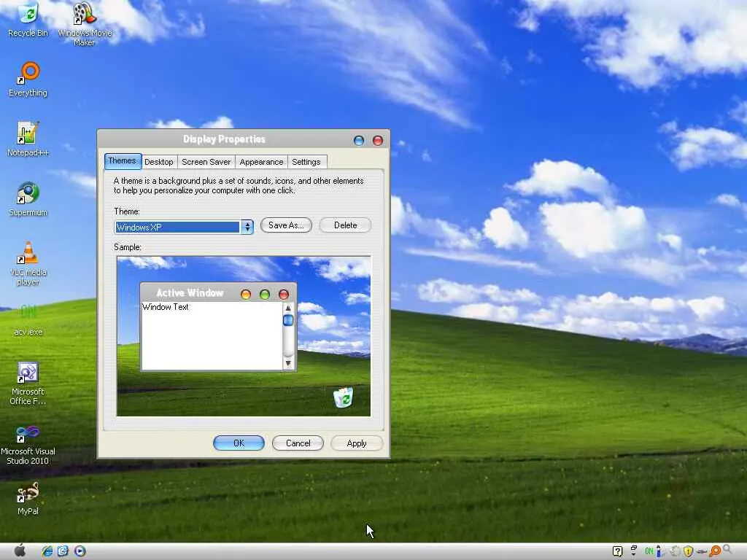This screenshot has width=747, height=560.
Task: Click the tray icon with stacked windows and arrow
Action: coord(634,551)
